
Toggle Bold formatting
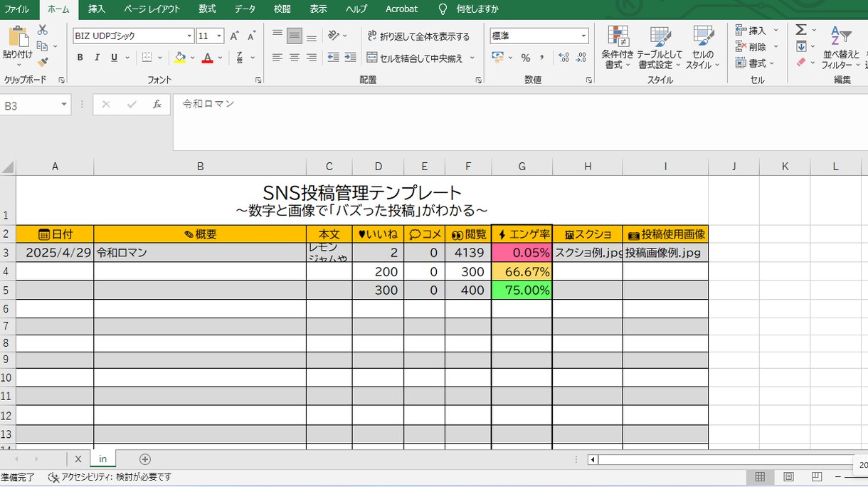[x=80, y=58]
